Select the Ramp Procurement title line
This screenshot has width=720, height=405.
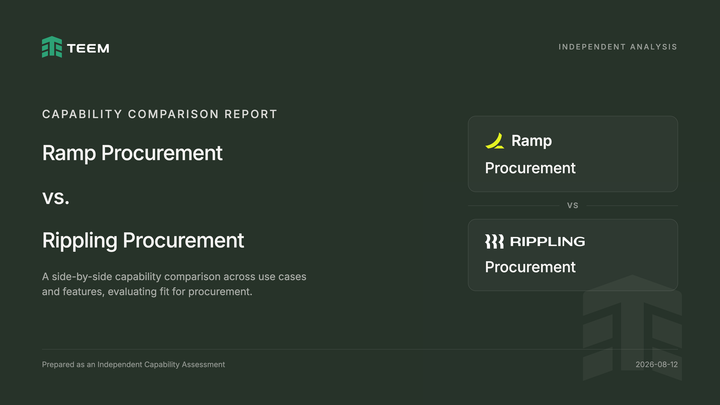click(x=132, y=153)
